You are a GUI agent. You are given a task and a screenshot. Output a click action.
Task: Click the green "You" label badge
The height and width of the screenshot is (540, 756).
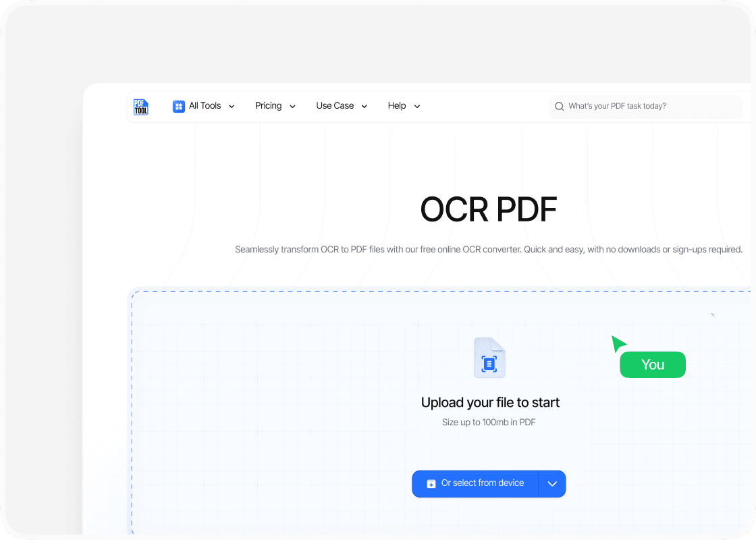[x=652, y=364]
